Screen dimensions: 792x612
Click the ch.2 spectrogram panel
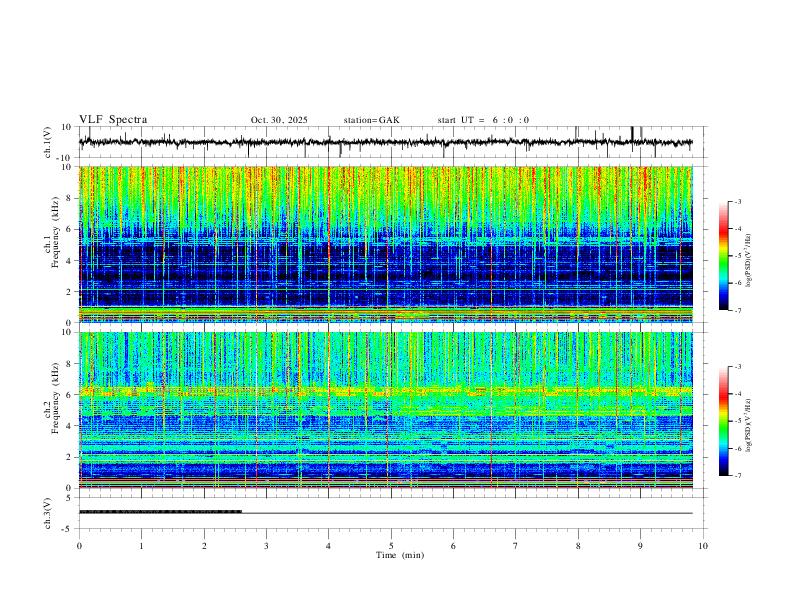[x=385, y=410]
